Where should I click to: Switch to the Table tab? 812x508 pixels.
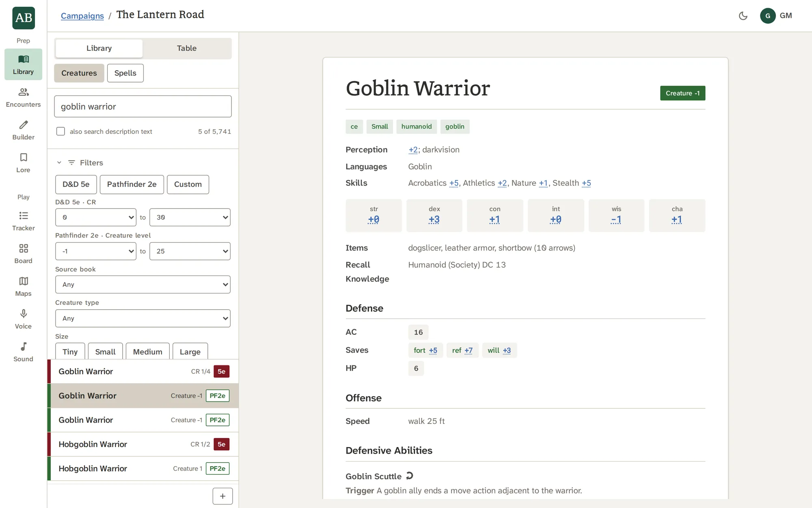coord(187,48)
